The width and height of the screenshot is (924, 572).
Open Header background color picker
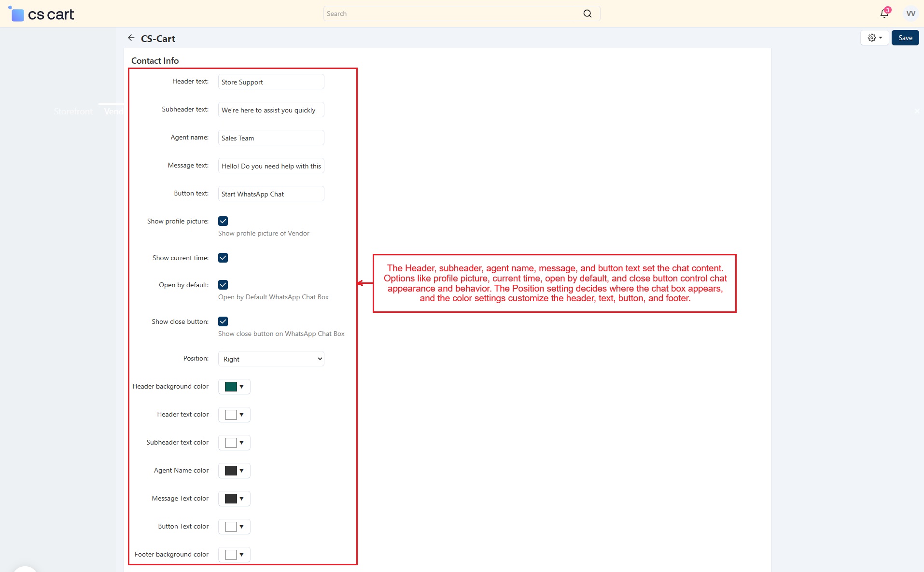point(234,387)
